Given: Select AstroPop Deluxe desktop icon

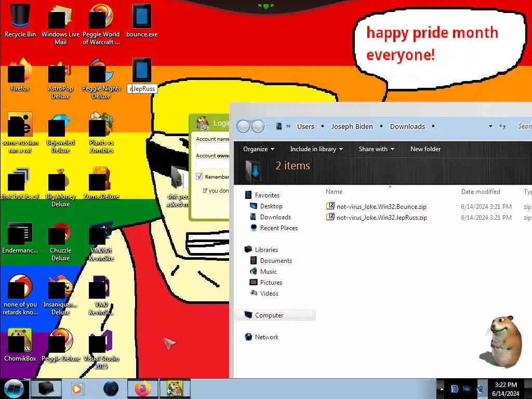Looking at the screenshot, I should tap(60, 78).
